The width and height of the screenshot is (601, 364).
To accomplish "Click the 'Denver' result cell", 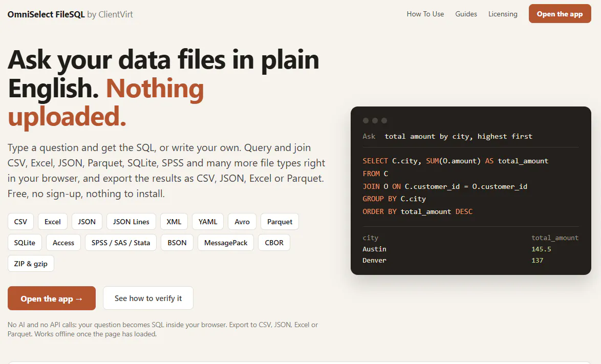I will tap(374, 260).
